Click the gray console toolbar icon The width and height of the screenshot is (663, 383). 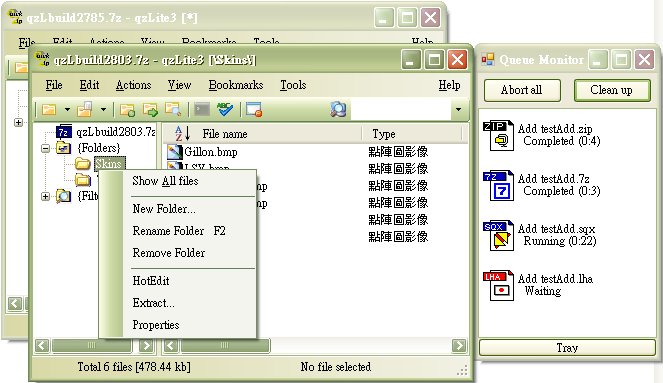point(202,109)
